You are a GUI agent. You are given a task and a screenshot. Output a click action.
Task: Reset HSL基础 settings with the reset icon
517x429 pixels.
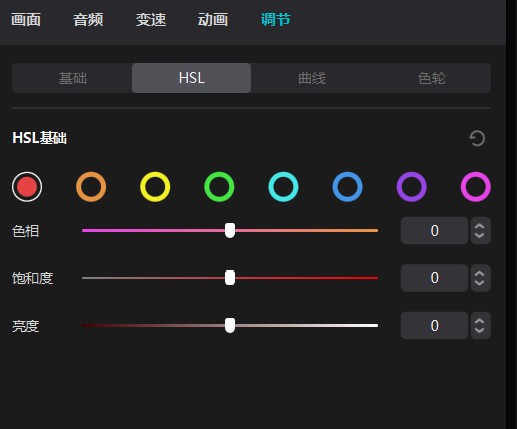click(477, 138)
